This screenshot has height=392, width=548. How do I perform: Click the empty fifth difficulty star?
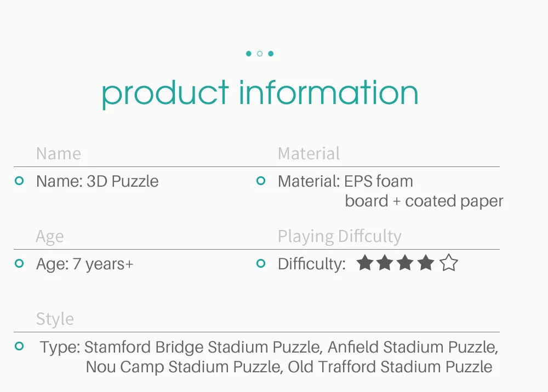(x=449, y=262)
